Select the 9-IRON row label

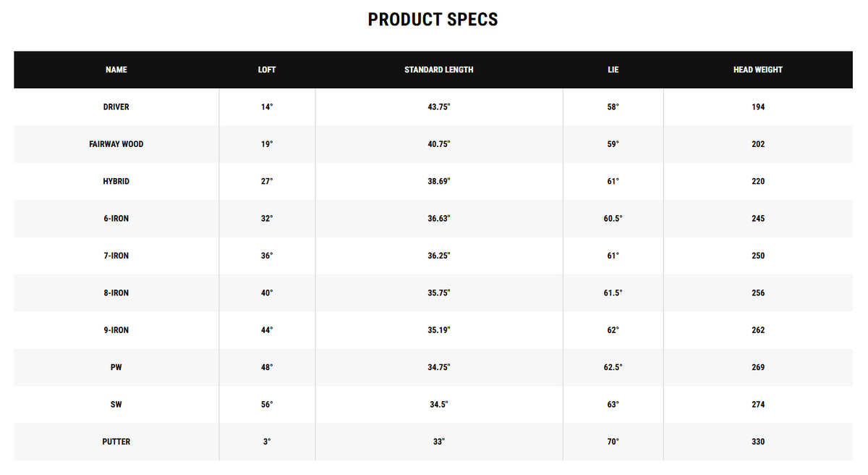coord(116,330)
